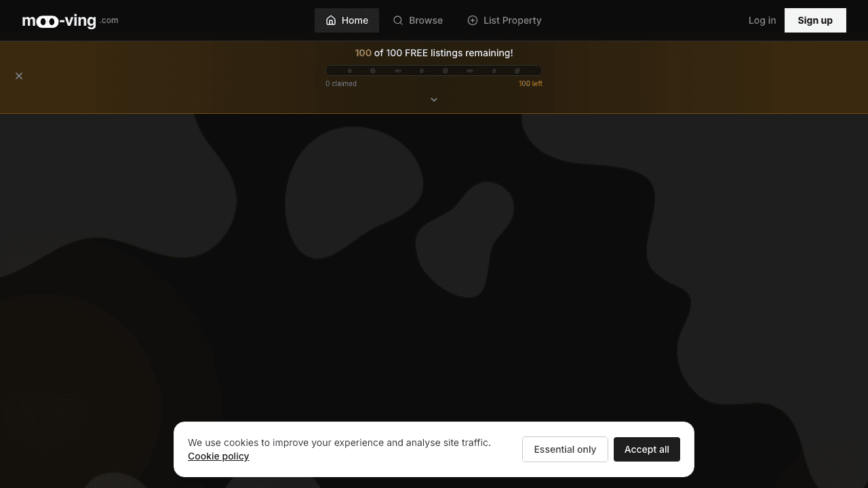Open the List Property tab label
The width and height of the screenshot is (868, 488).
coord(512,20)
